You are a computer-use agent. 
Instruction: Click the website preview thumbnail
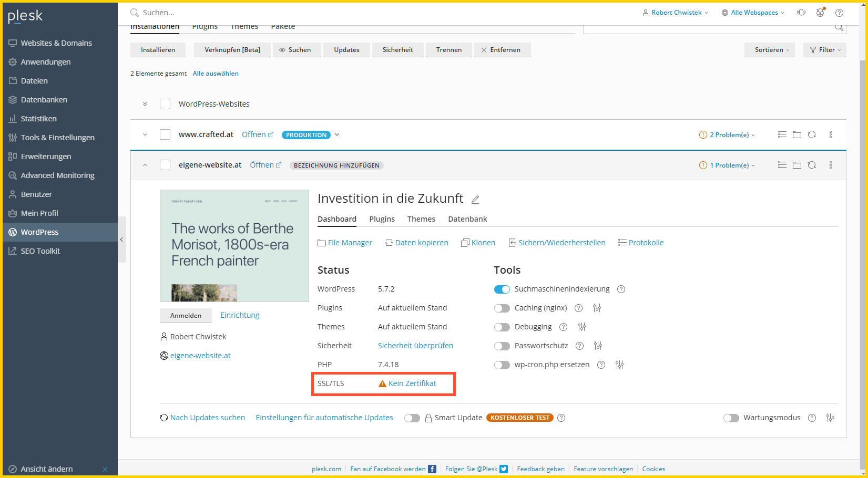[x=234, y=246]
